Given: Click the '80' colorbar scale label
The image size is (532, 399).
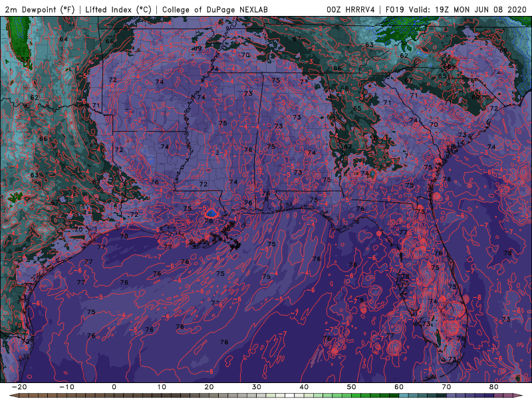Looking at the screenshot, I should pos(494,387).
